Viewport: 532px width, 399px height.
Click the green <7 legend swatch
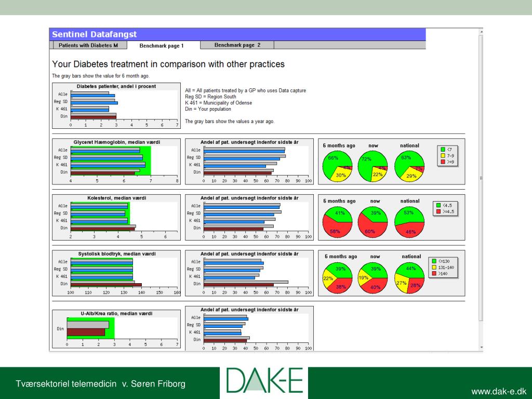click(x=443, y=149)
